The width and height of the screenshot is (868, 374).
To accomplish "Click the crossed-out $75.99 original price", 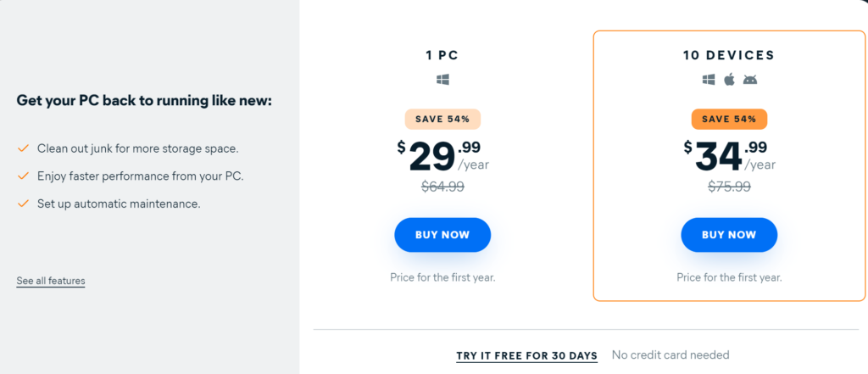I will click(729, 187).
